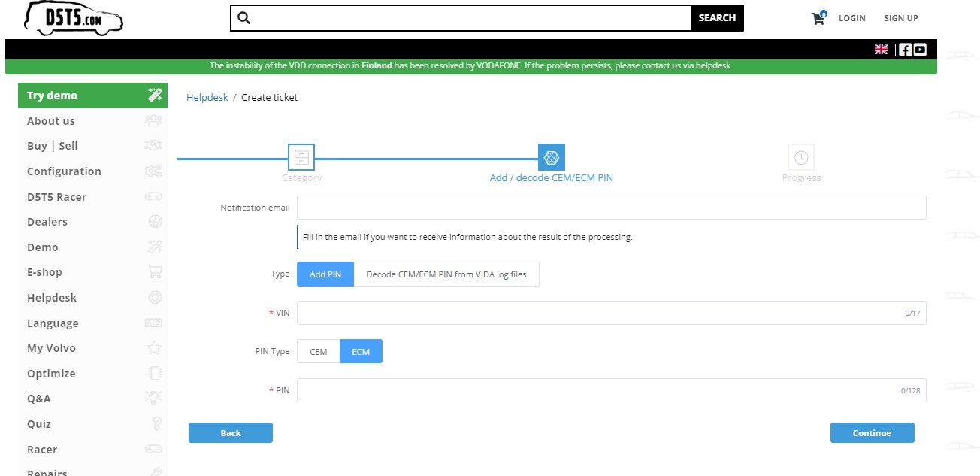This screenshot has height=476, width=980.
Task: Select the Add PIN type option
Action: (x=325, y=274)
